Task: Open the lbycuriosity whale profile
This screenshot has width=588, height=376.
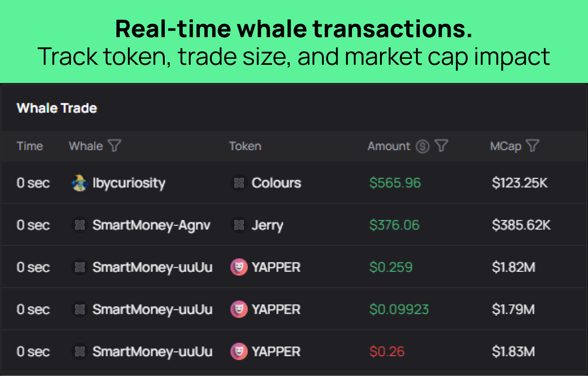Action: [129, 183]
